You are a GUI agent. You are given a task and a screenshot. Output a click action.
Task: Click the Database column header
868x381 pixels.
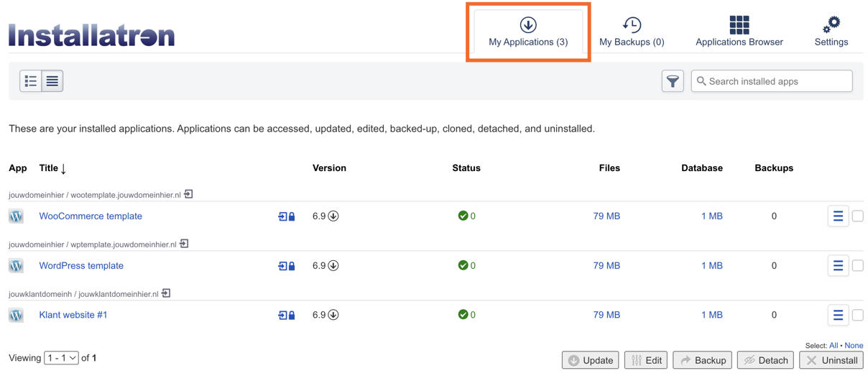click(x=702, y=168)
